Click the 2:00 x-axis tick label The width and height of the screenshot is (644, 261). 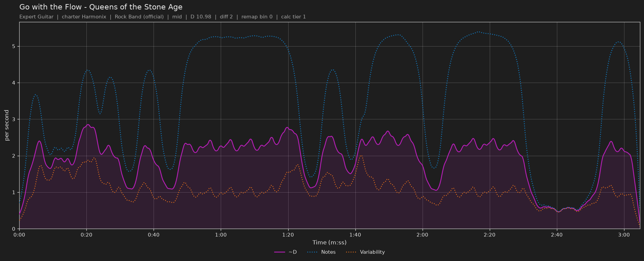pyautogui.click(x=422, y=235)
